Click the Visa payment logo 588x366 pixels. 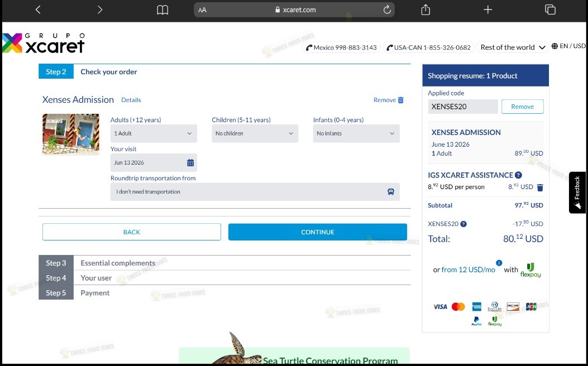[440, 307]
